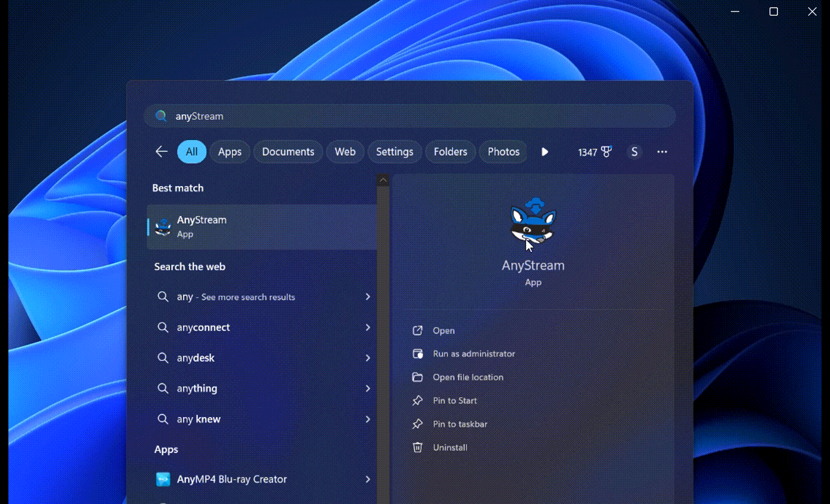830x504 pixels.
Task: Click the anything web suggestion
Action: coord(262,388)
